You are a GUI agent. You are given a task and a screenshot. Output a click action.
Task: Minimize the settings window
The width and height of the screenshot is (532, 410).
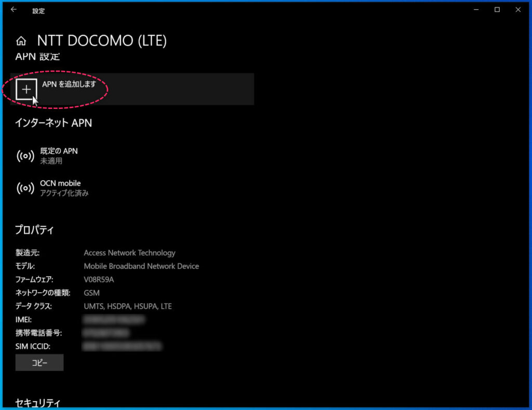pos(477,10)
